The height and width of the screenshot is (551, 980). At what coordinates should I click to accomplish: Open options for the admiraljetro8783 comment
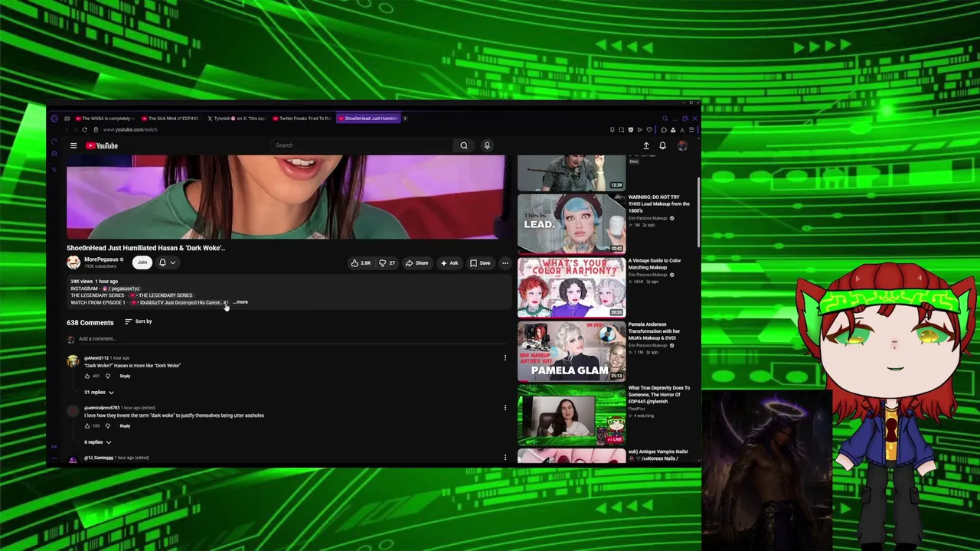tap(505, 408)
